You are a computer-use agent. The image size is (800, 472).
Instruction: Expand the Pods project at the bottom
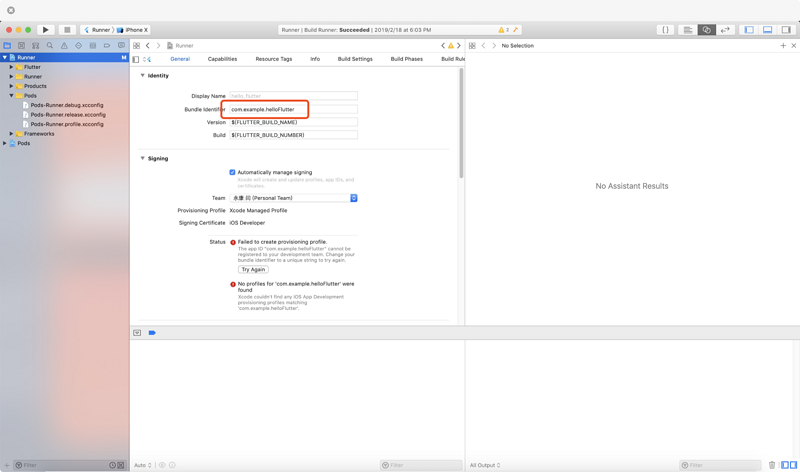5,143
